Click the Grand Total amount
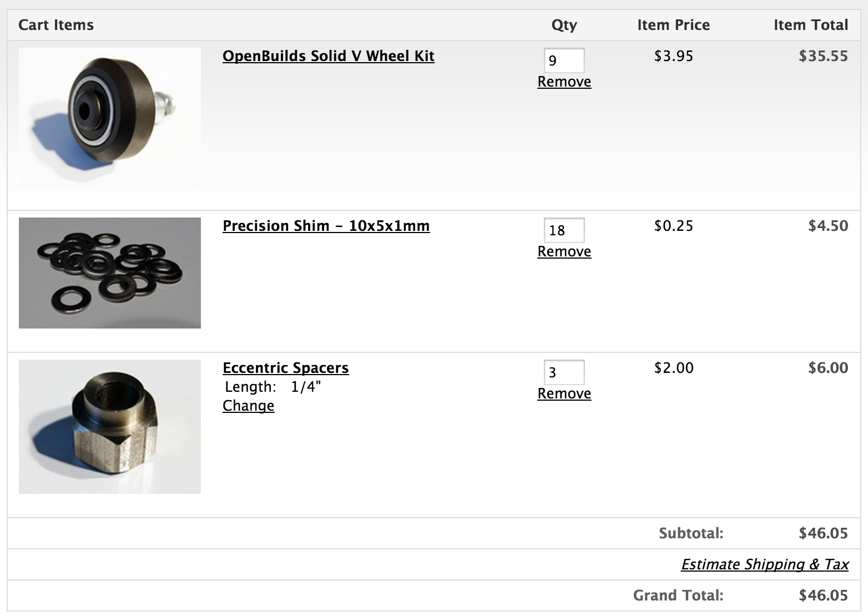The image size is (868, 616). point(823,595)
